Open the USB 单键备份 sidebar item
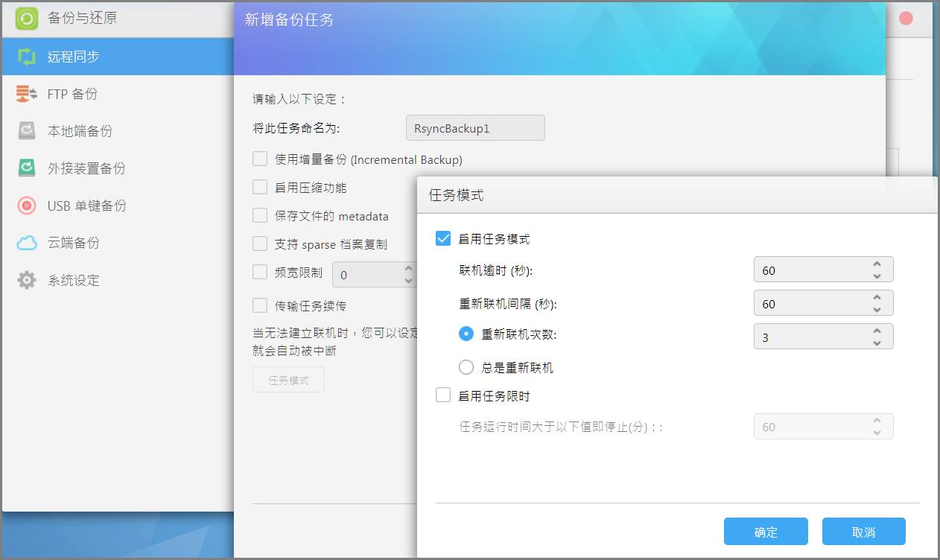Viewport: 940px width, 560px height. (x=118, y=206)
